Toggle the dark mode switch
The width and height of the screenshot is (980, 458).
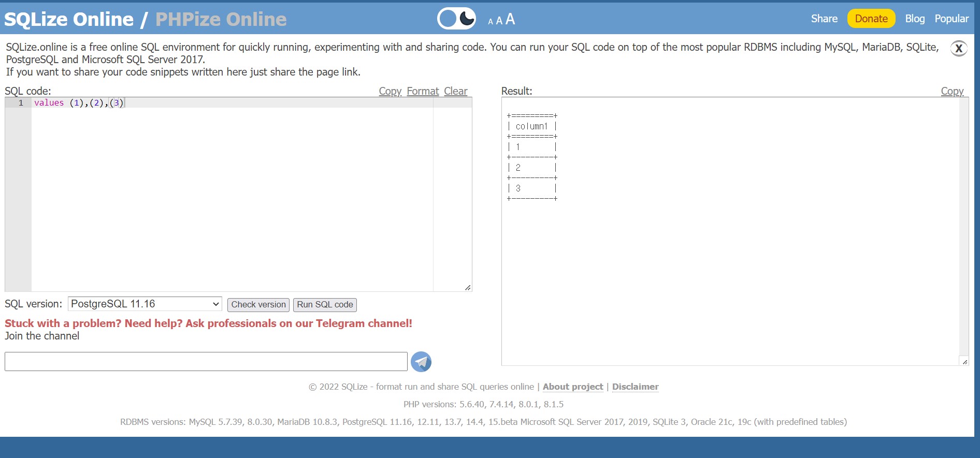456,19
